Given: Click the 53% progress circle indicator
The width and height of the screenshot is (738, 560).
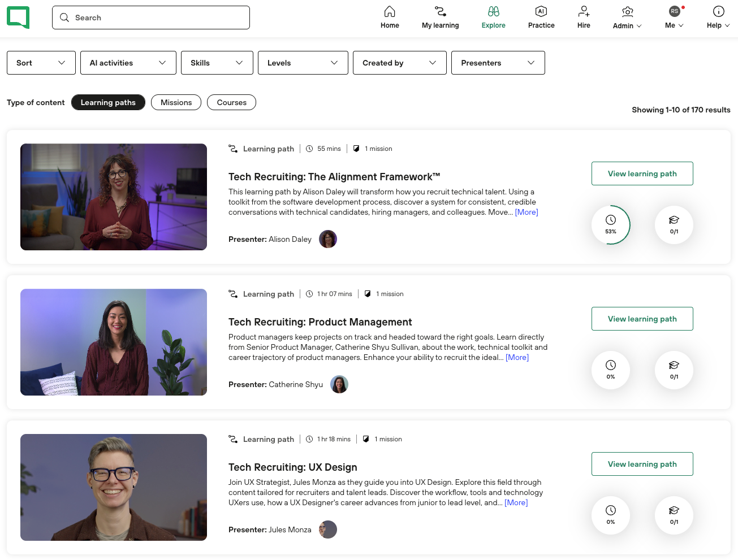Looking at the screenshot, I should click(611, 224).
